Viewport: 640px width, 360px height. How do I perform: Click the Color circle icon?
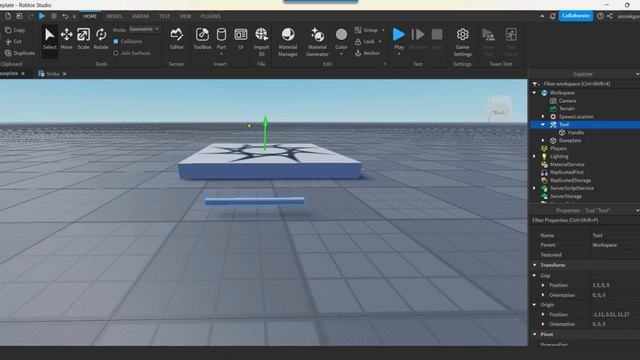coord(341,34)
